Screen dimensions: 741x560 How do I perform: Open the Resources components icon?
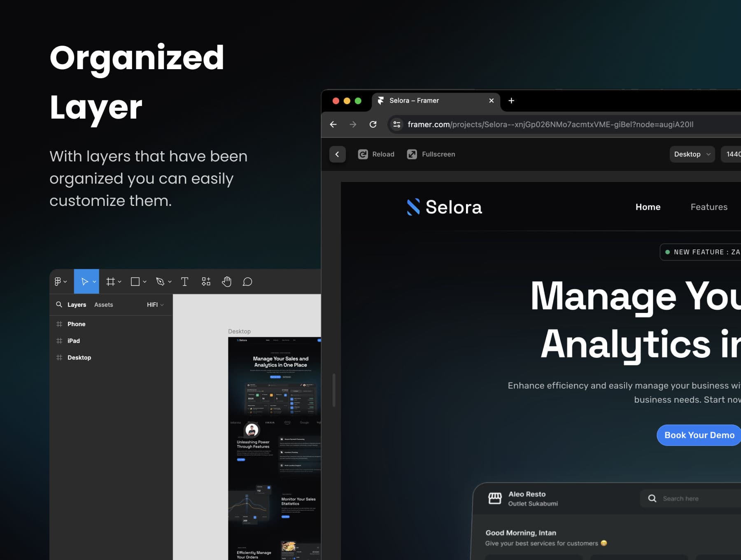click(x=206, y=282)
